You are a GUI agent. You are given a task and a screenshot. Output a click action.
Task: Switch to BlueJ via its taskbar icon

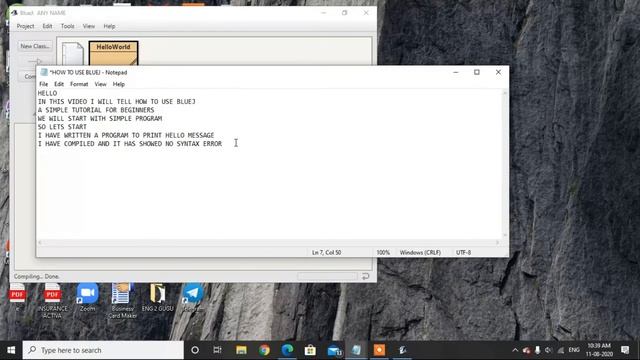402,350
